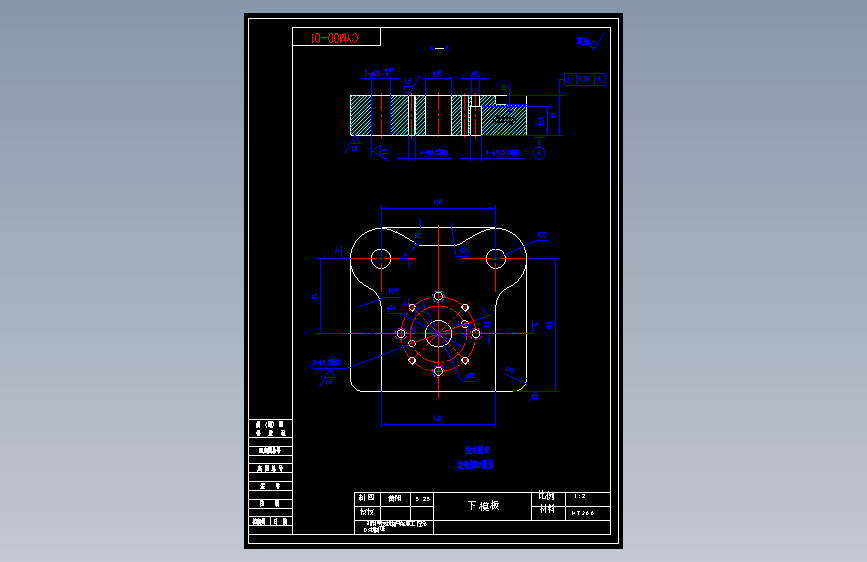Click the 2-φ8 leader note in plan view
The width and height of the screenshot is (867, 562).
327,363
